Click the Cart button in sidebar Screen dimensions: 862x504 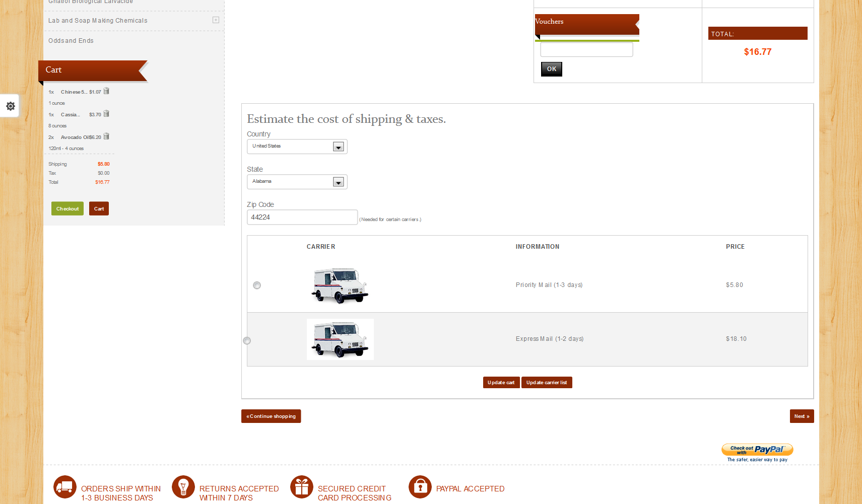click(99, 208)
